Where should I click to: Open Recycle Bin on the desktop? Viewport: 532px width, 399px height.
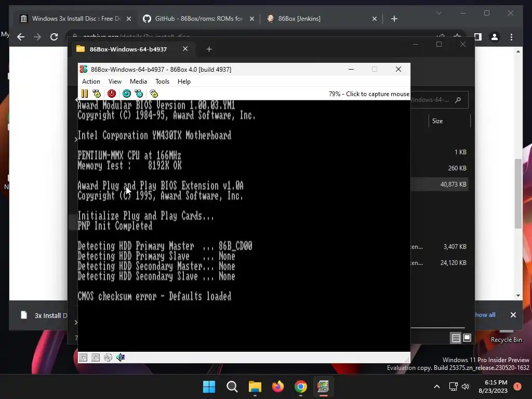(x=506, y=336)
